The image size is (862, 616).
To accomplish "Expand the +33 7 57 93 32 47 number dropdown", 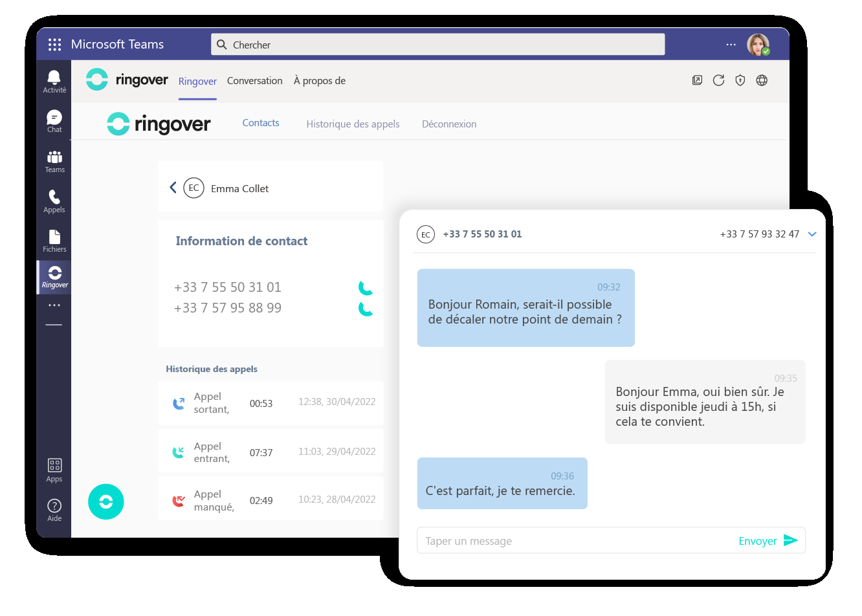I will pos(812,234).
